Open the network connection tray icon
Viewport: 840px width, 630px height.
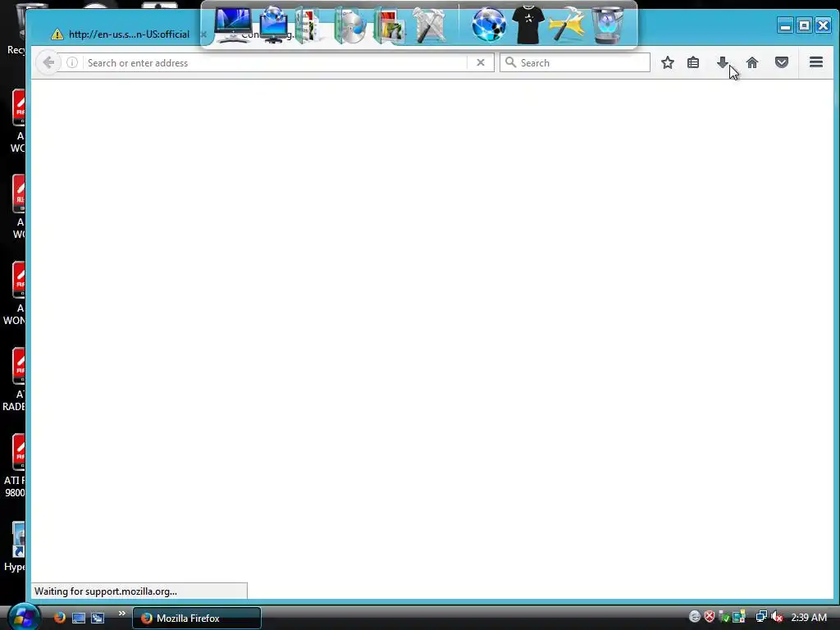[x=761, y=617]
